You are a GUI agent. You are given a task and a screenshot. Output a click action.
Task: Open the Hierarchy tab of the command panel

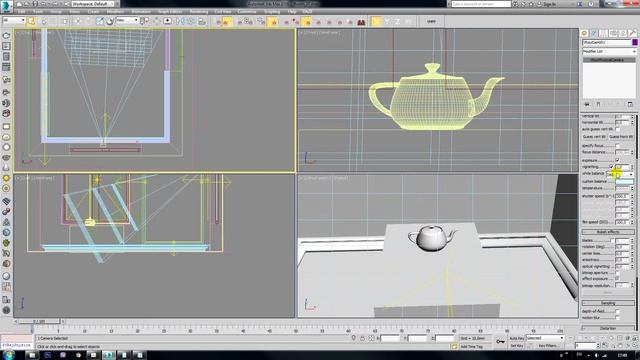point(604,33)
